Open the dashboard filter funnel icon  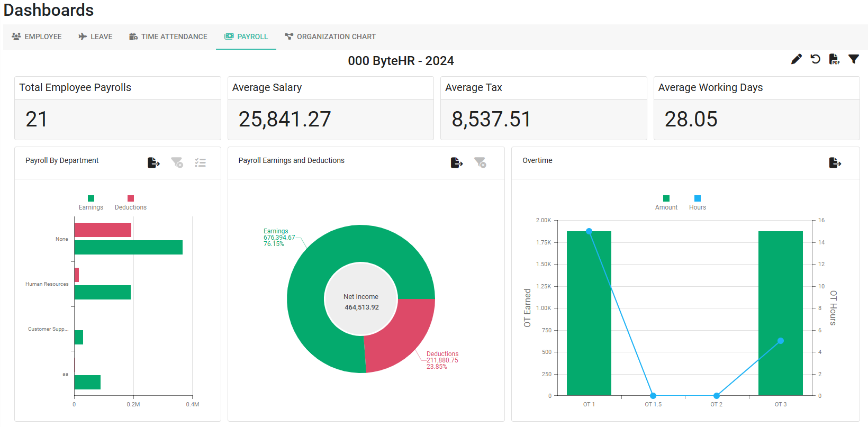point(853,59)
